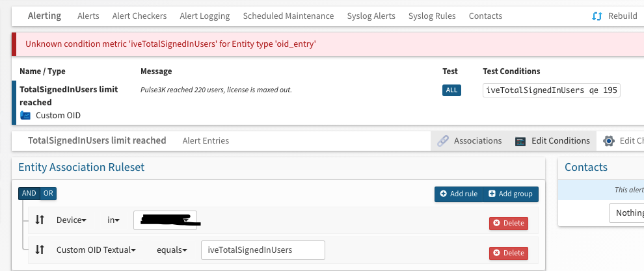Click the Edit Conditions list icon

click(x=520, y=140)
